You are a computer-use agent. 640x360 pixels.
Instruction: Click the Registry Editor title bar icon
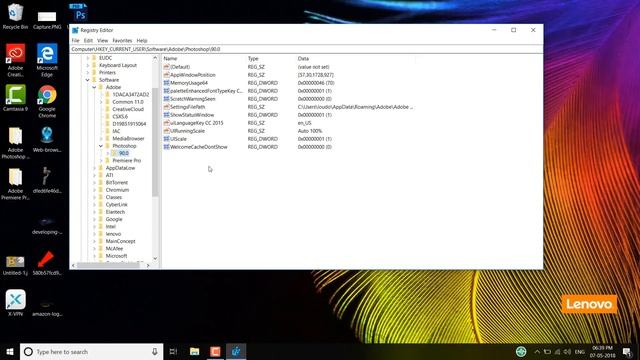point(75,30)
